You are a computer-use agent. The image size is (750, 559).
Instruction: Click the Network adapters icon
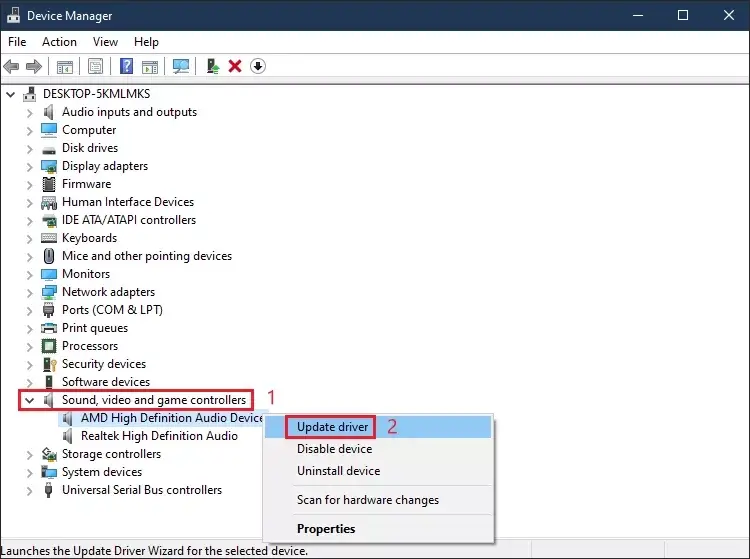click(49, 292)
